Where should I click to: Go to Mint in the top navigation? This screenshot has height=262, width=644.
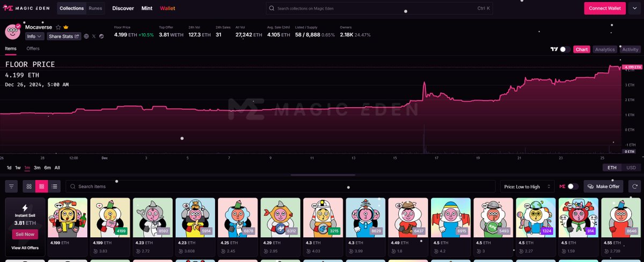147,9
